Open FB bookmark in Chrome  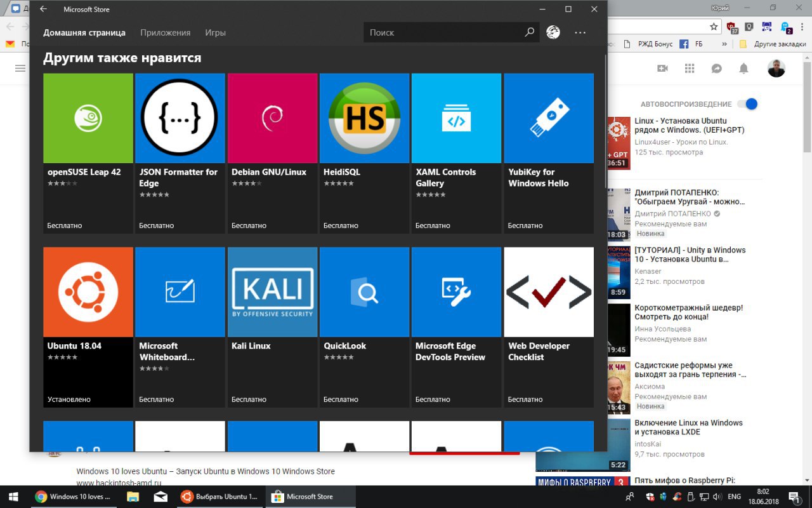tap(691, 44)
